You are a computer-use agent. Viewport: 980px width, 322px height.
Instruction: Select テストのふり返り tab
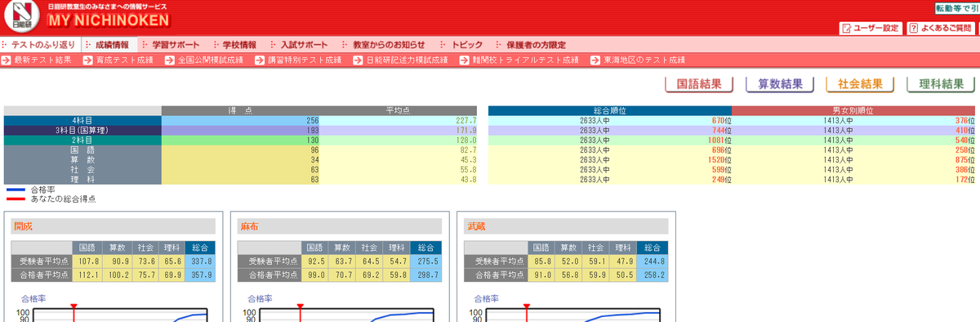coord(39,44)
